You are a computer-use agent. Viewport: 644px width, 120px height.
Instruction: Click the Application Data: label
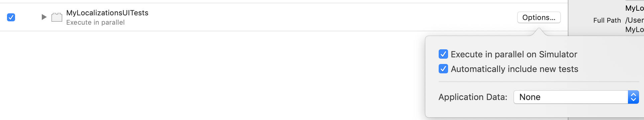(x=473, y=97)
